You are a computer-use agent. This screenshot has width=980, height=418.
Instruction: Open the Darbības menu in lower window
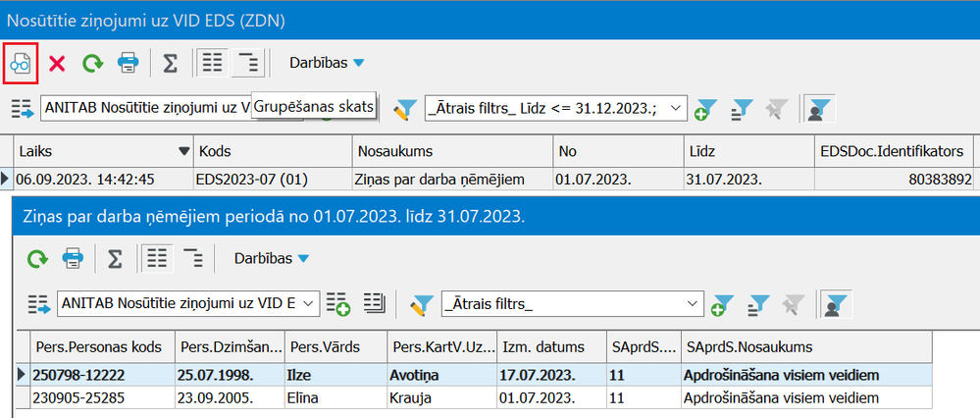coord(272,258)
